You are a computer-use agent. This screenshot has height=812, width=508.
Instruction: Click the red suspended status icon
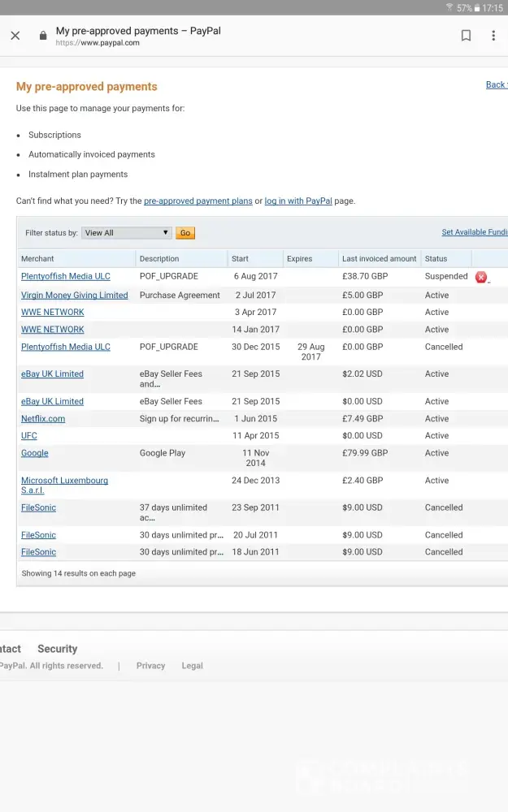(x=481, y=277)
